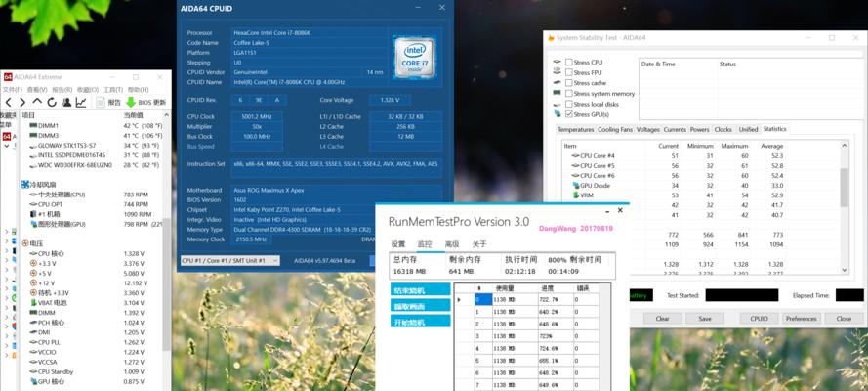Uncheck the Stress GPU(s) checkbox

[569, 114]
